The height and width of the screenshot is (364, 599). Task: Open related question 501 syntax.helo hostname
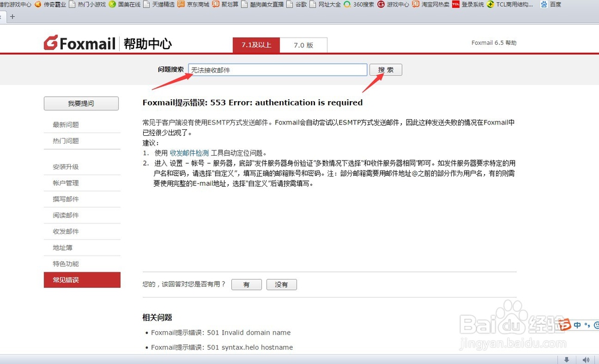coord(222,347)
